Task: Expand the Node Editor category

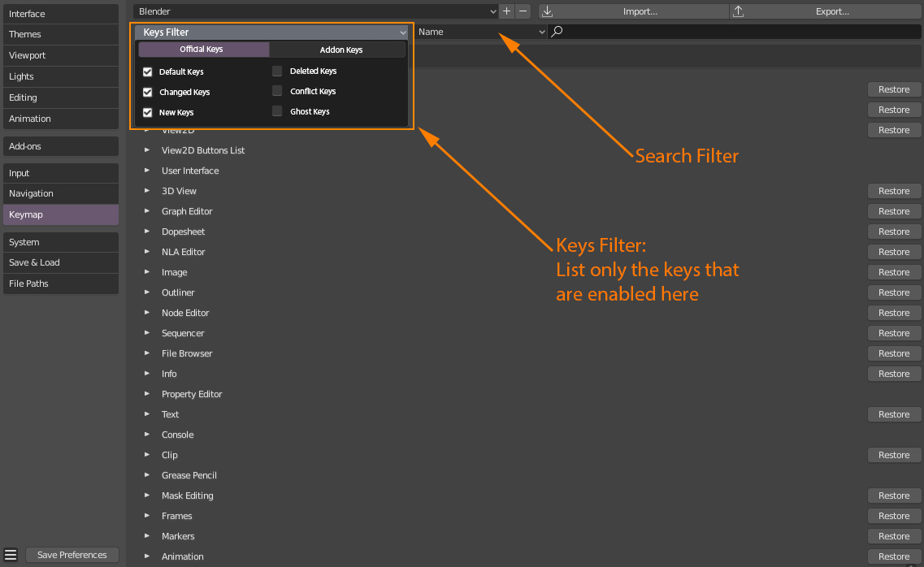Action: (147, 313)
